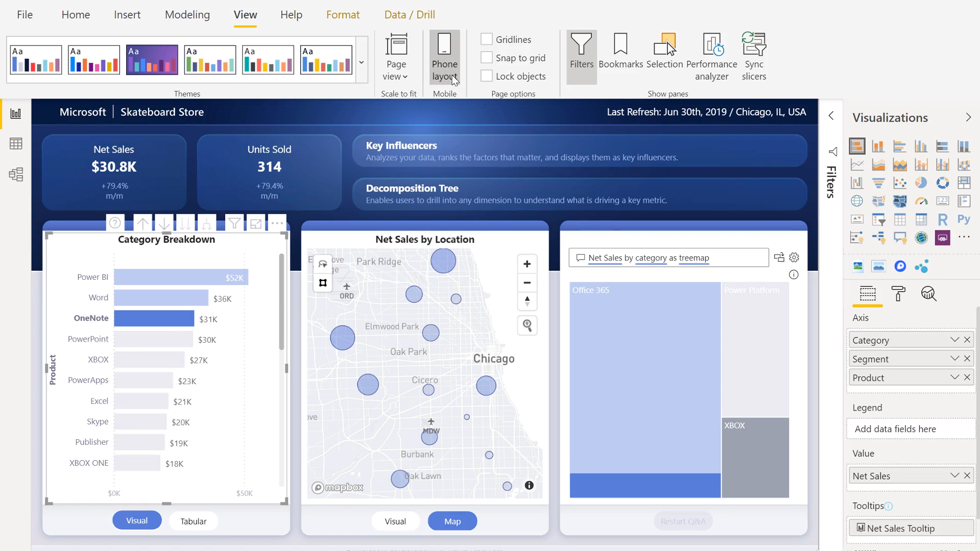Open the Page view dropdown
The height and width of the screenshot is (551, 980).
[x=396, y=57]
